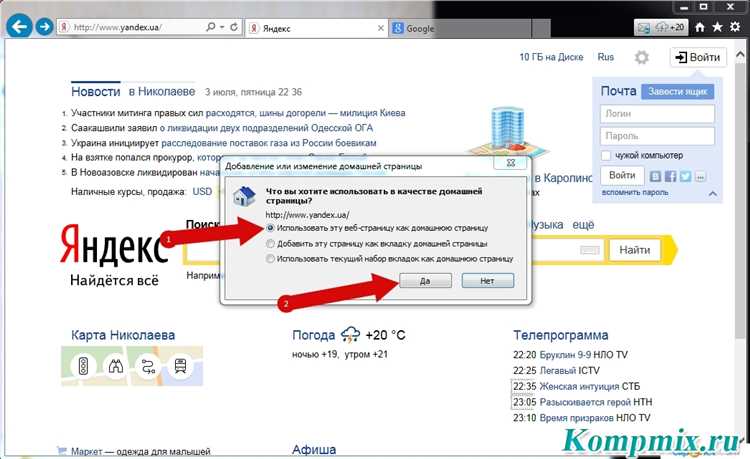Log in via VKontakte icon

click(x=655, y=176)
